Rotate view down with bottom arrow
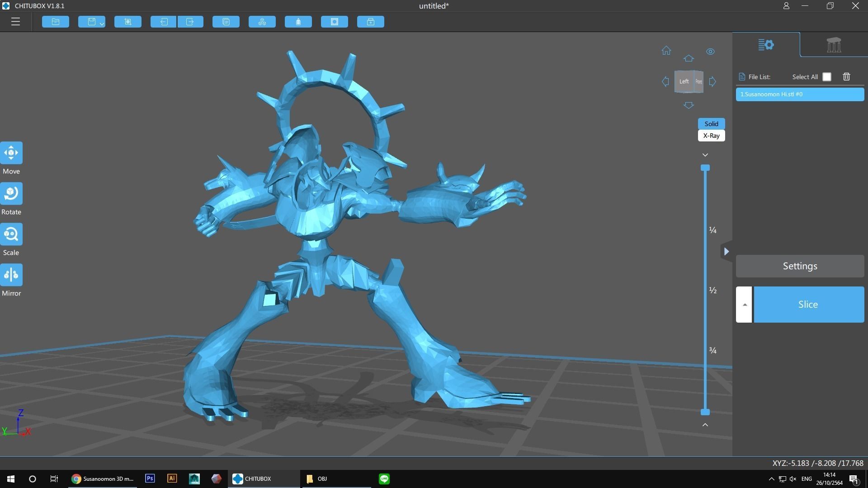Viewport: 868px width, 488px height. coord(689,105)
